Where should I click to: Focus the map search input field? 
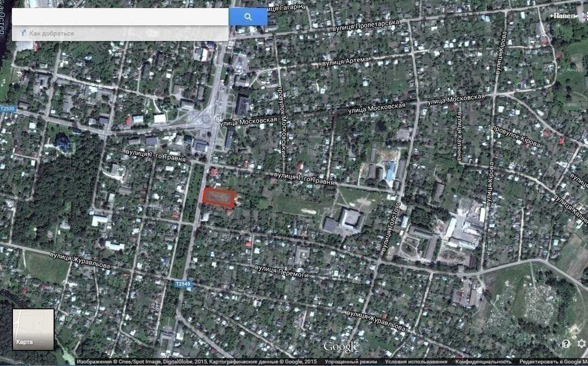(x=120, y=17)
